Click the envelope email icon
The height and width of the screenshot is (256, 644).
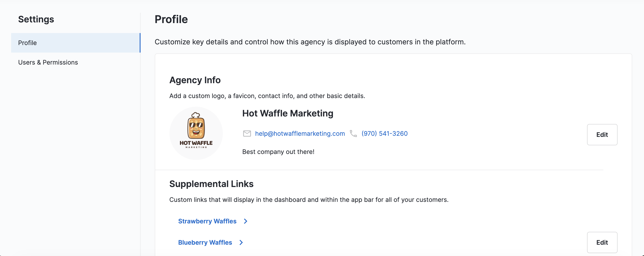pos(247,134)
